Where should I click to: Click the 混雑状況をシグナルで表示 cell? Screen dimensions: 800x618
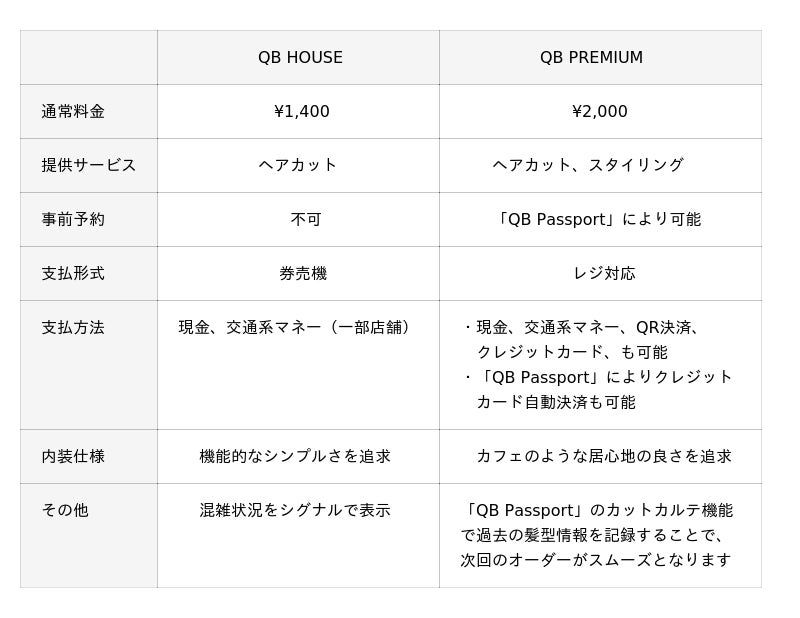click(295, 511)
